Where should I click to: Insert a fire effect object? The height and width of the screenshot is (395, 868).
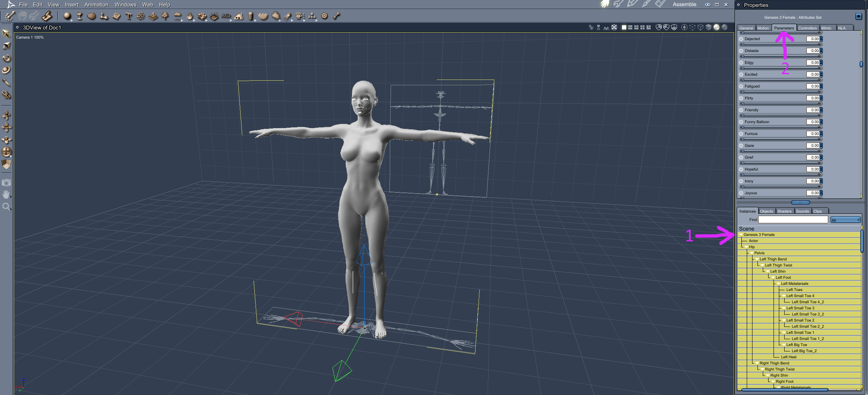(190, 16)
